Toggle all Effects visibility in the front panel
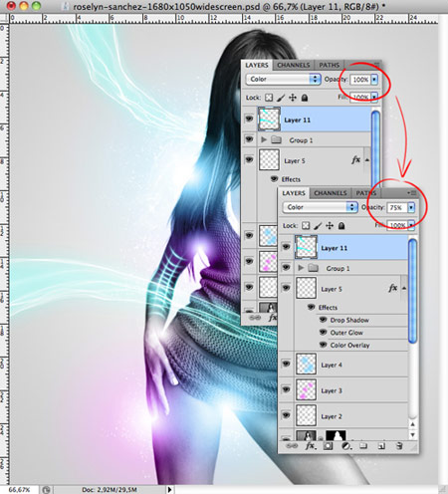Screen dimensions: 448x494 (311, 307)
